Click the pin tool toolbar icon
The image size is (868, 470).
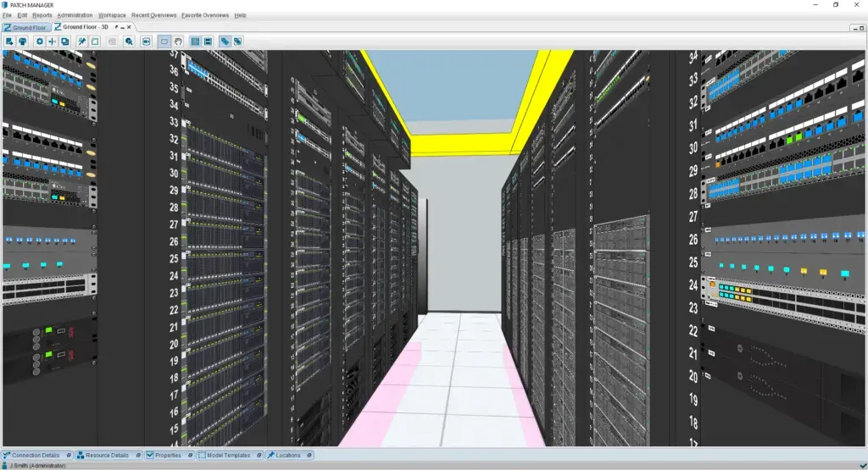point(82,41)
